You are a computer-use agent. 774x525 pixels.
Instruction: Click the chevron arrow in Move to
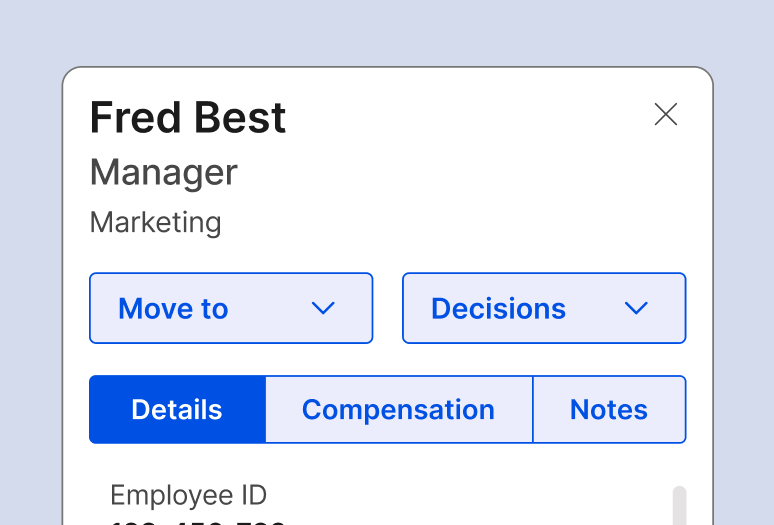coord(323,308)
